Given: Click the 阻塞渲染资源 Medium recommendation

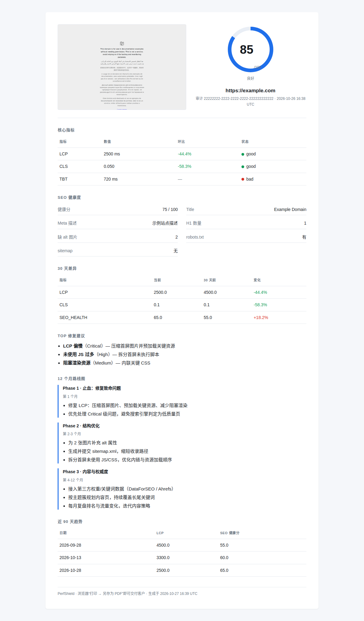Looking at the screenshot, I should click(x=107, y=363).
